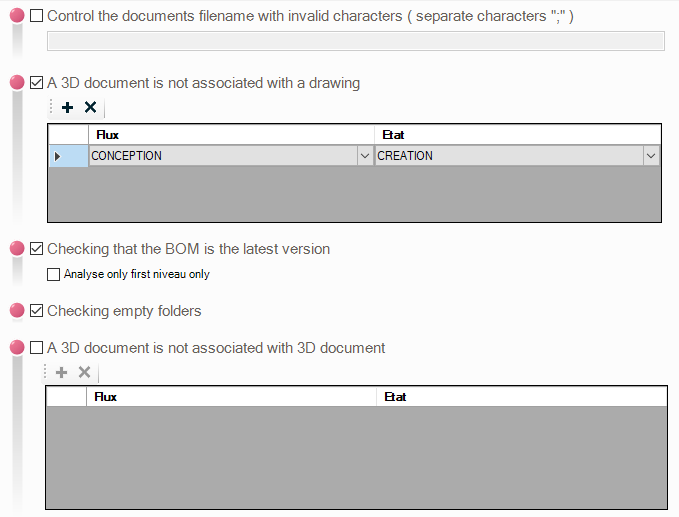Click Flux column header in first table
The image size is (679, 517).
230,134
